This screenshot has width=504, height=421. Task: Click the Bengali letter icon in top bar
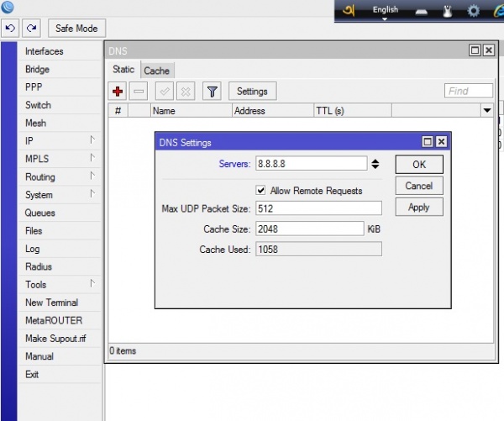pos(349,11)
